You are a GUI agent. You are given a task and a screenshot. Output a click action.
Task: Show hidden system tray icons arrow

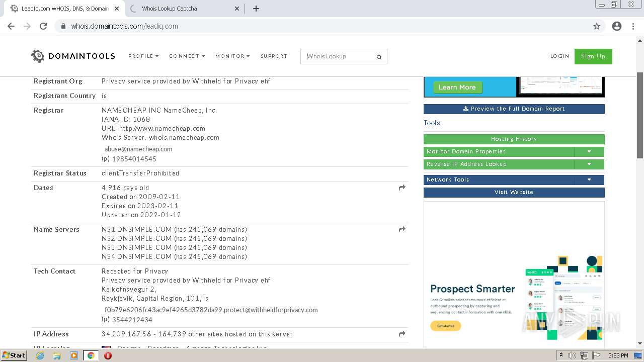pos(561,355)
